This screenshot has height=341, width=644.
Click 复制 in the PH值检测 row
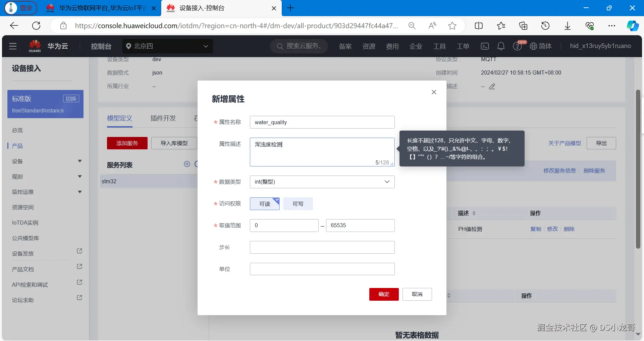[536, 229]
